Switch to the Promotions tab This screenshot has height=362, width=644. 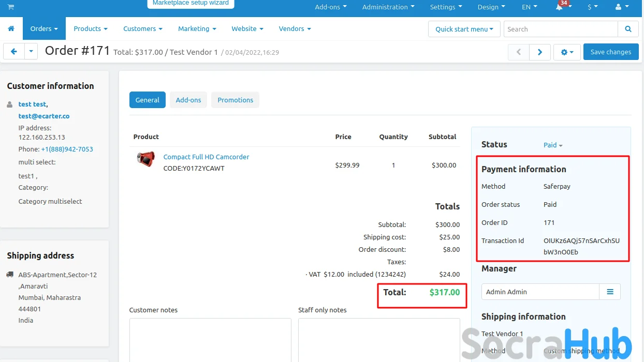pos(235,100)
